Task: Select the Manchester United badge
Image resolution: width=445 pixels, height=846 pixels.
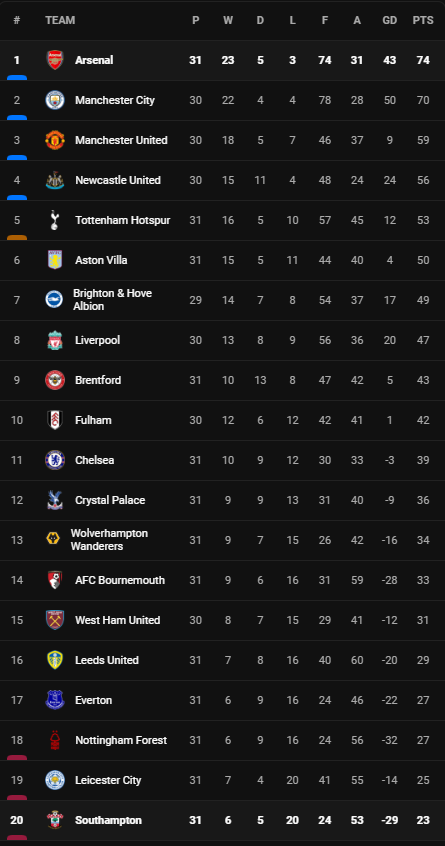Action: pyautogui.click(x=54, y=140)
